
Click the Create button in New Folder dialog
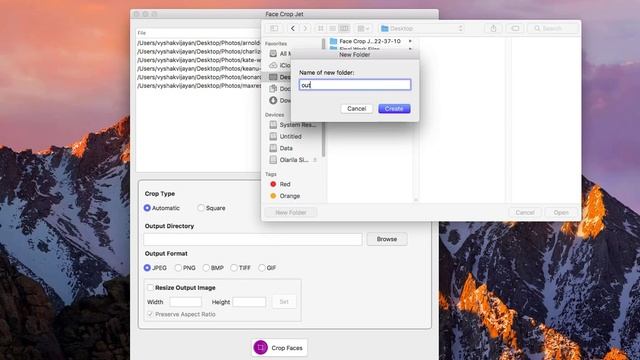394,109
